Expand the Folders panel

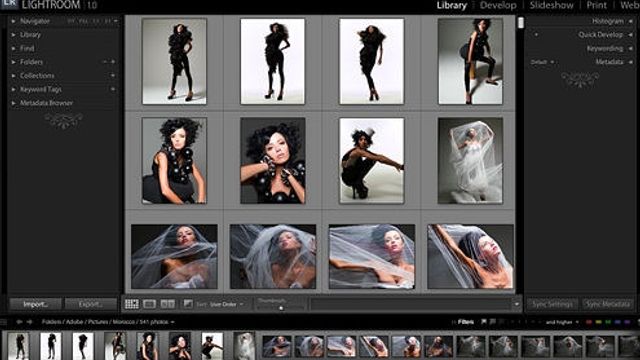(13, 62)
